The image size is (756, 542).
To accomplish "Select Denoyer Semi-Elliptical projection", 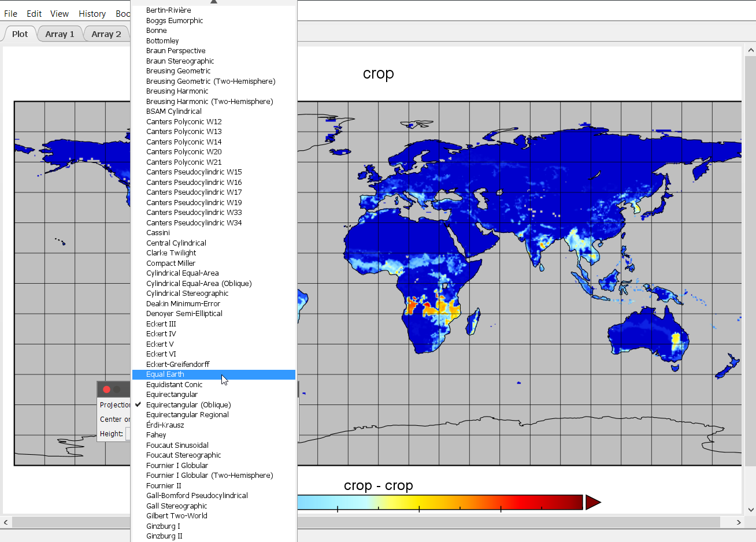I will tap(214, 314).
